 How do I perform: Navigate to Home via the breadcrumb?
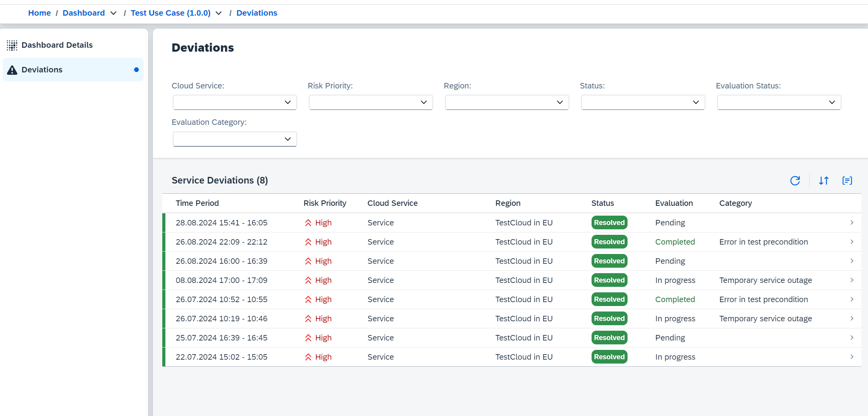click(x=39, y=13)
